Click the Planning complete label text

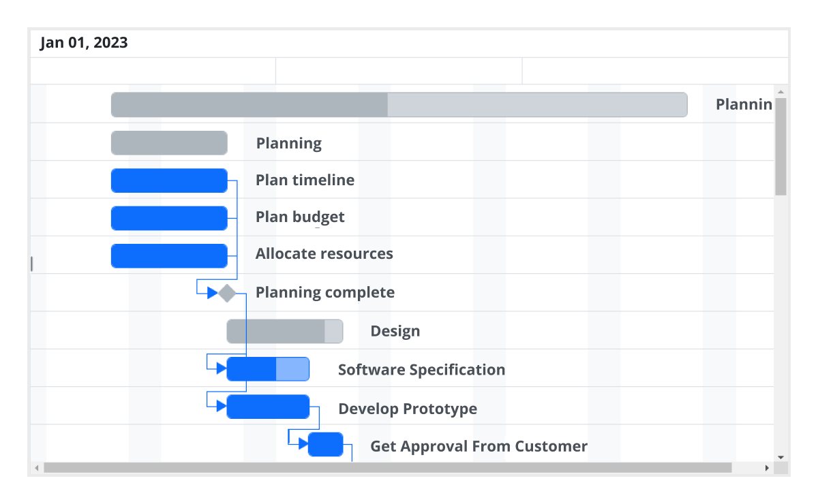point(325,292)
